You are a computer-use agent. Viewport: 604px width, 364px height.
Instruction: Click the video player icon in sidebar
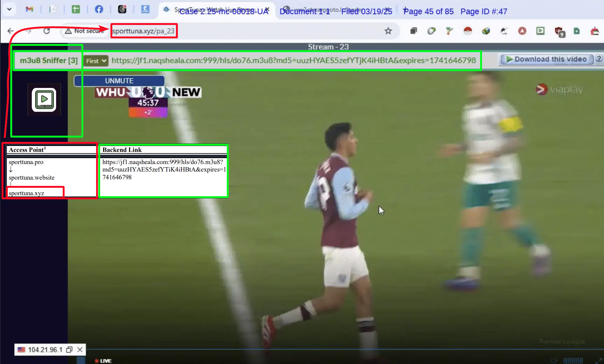44,99
